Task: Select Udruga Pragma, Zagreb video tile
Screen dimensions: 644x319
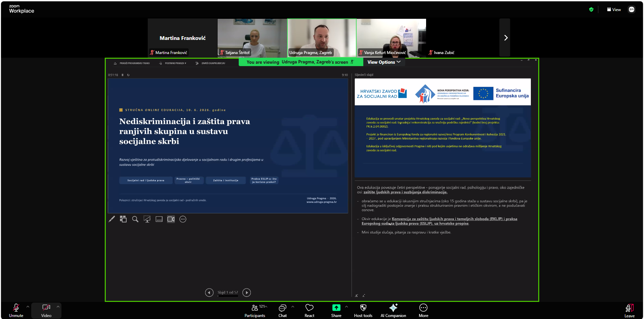Action: [322, 38]
